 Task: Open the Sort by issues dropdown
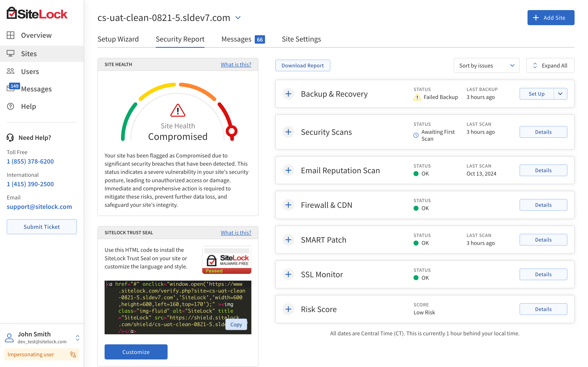click(x=486, y=65)
